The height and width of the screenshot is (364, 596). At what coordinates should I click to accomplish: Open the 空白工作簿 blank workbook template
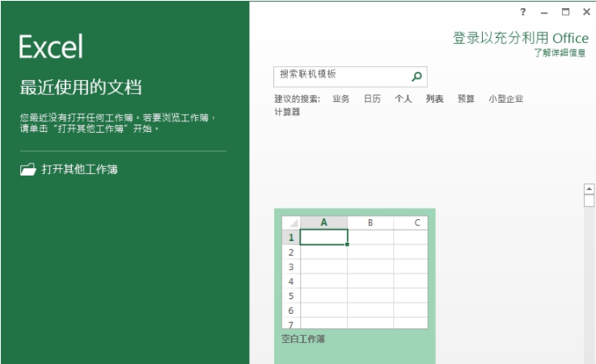point(354,279)
